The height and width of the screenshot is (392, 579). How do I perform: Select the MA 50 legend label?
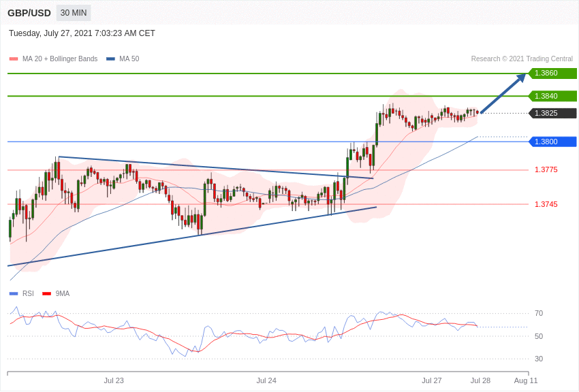point(129,59)
